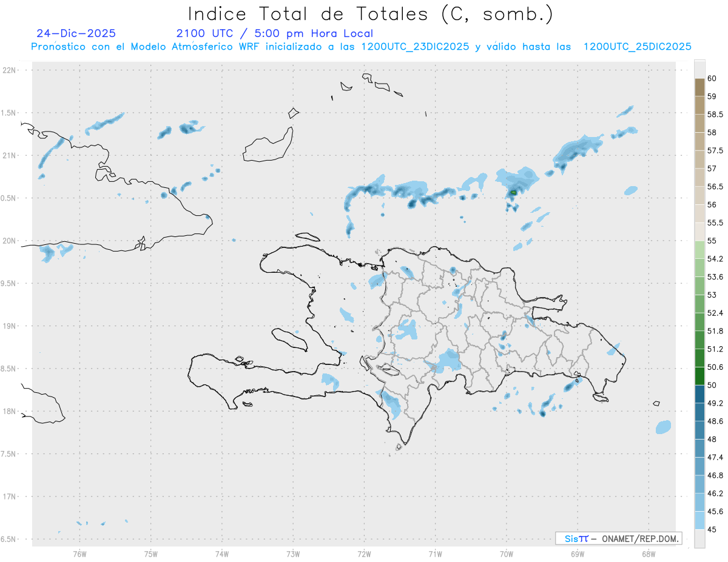The width and height of the screenshot is (728, 562).
Task: Click the colorbar label '52.4'
Action: [715, 313]
